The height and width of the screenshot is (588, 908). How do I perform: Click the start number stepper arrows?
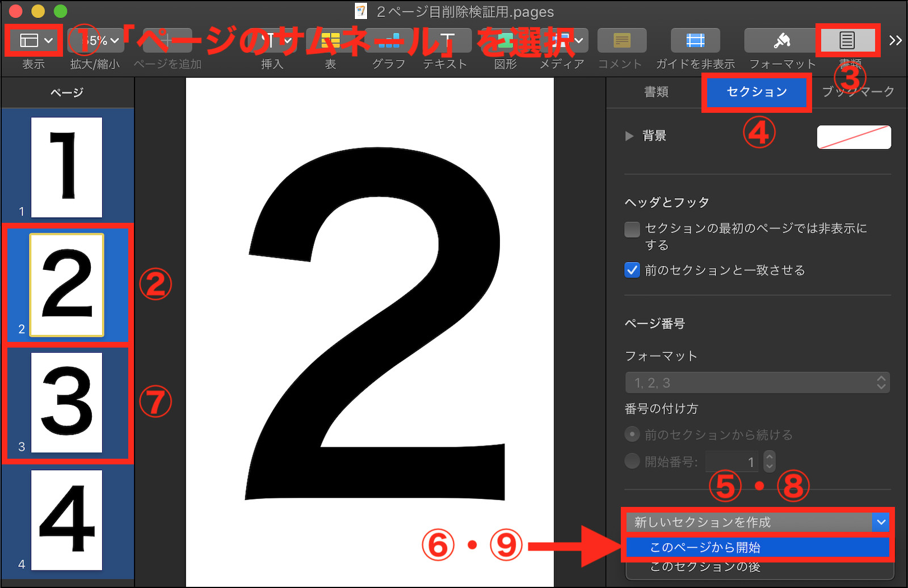point(770,462)
